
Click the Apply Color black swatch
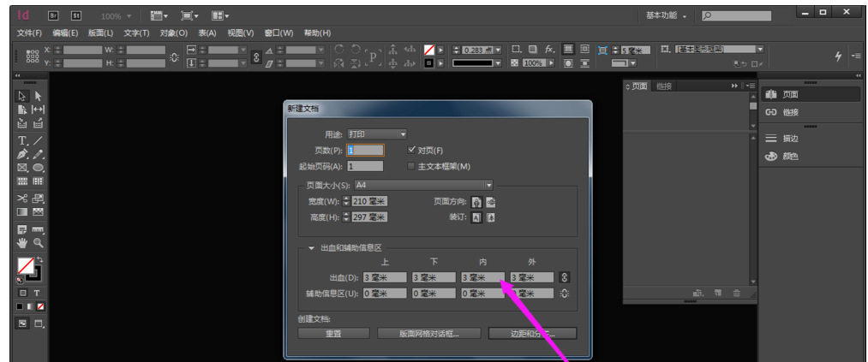pos(20,306)
